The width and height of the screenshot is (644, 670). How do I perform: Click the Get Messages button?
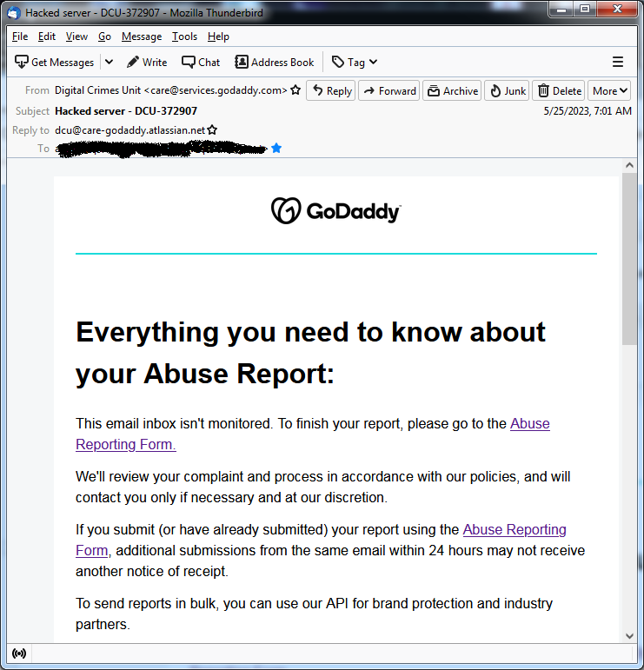tap(54, 63)
